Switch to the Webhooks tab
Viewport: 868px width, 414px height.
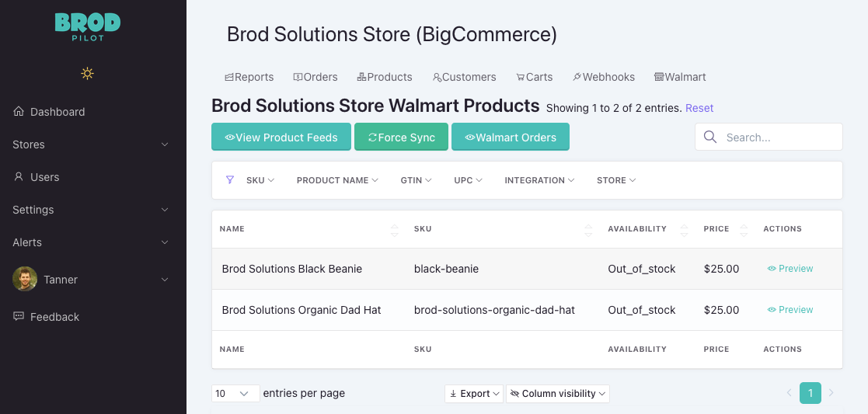click(x=603, y=77)
